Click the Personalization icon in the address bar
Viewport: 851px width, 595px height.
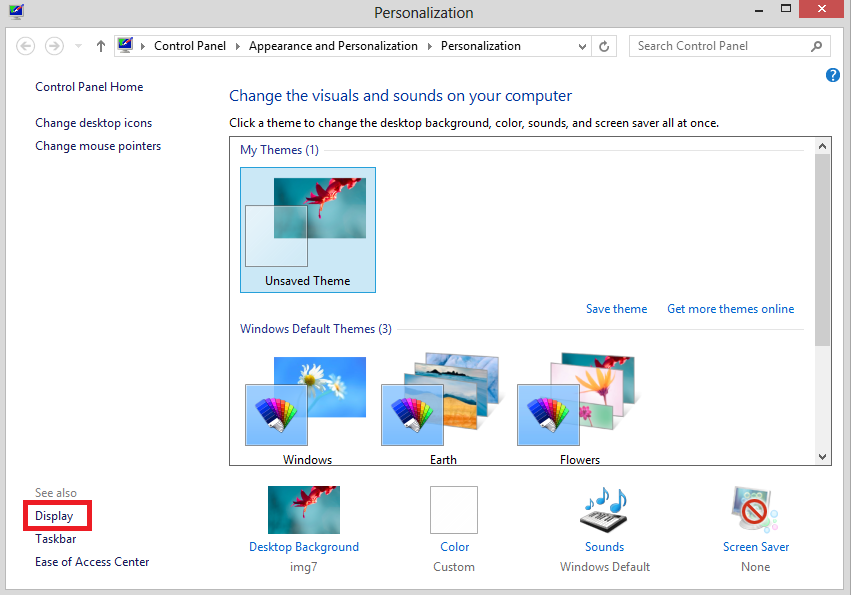(125, 45)
